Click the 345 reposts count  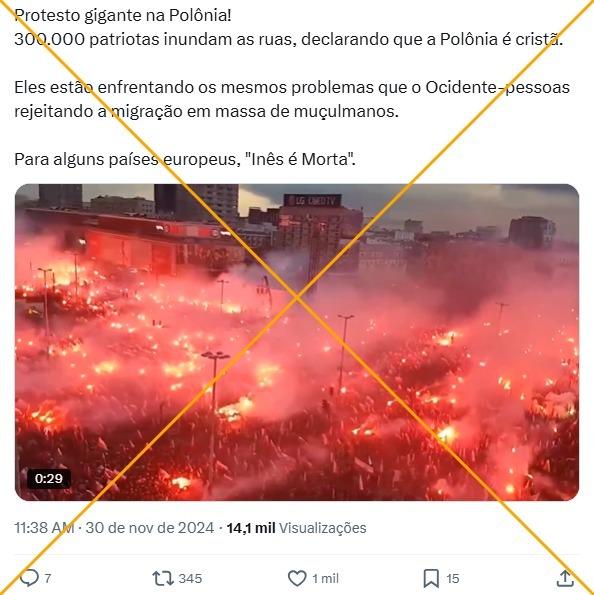tap(190, 579)
